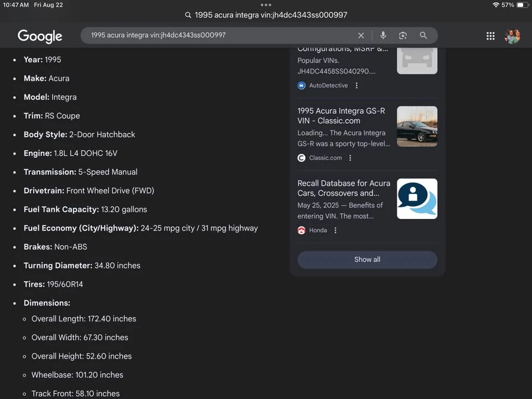532x399 pixels.
Task: Select the 'Dimensions:' heading text
Action: point(47,303)
